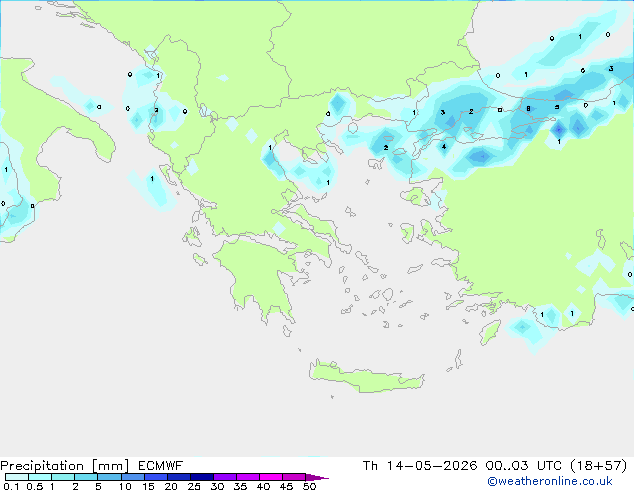Image resolution: width=634 pixels, height=490 pixels.
Task: Select the '[mm]' unit label
Action: point(110,466)
